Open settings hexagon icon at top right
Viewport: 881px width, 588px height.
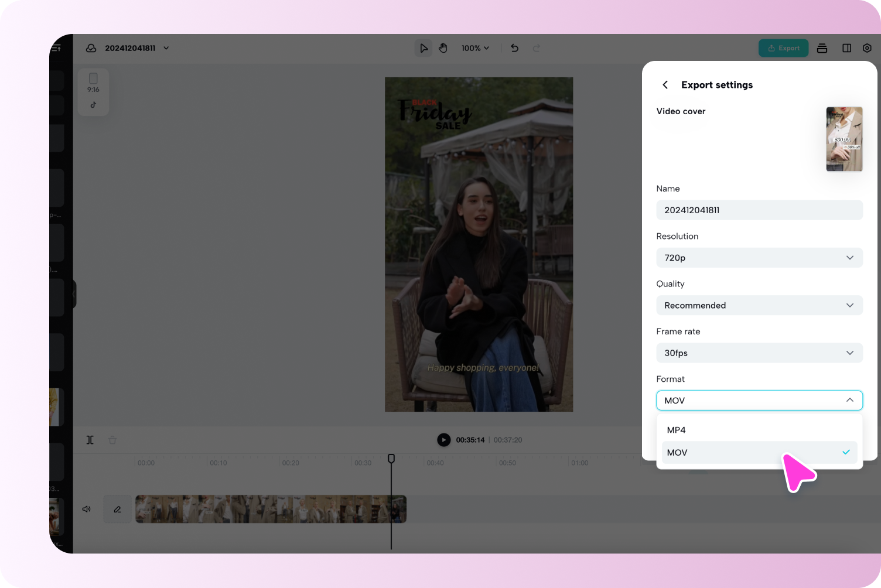867,48
